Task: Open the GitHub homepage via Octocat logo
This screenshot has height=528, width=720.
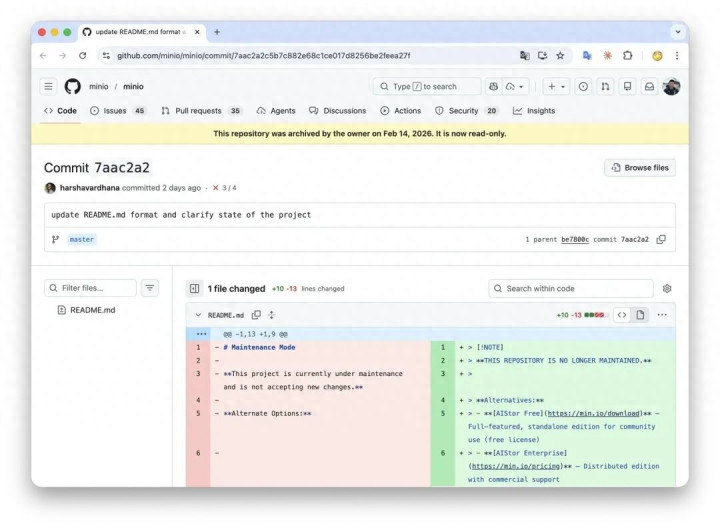Action: click(72, 86)
